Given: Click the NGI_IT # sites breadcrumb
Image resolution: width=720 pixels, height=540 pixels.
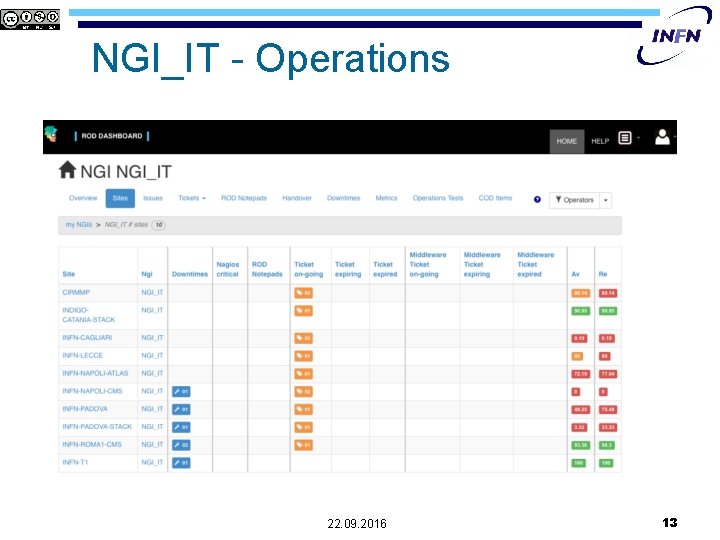Looking at the screenshot, I should pos(126,225).
